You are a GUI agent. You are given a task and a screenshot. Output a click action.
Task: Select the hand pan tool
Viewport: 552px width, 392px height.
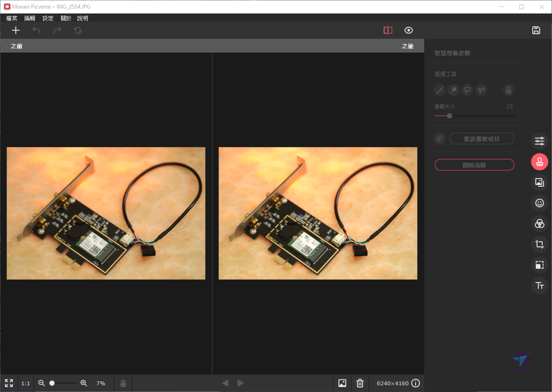(x=123, y=383)
